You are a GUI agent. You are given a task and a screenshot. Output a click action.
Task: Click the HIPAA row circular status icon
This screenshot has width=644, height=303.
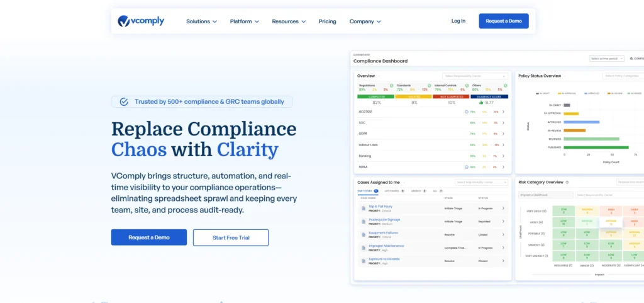(x=467, y=167)
